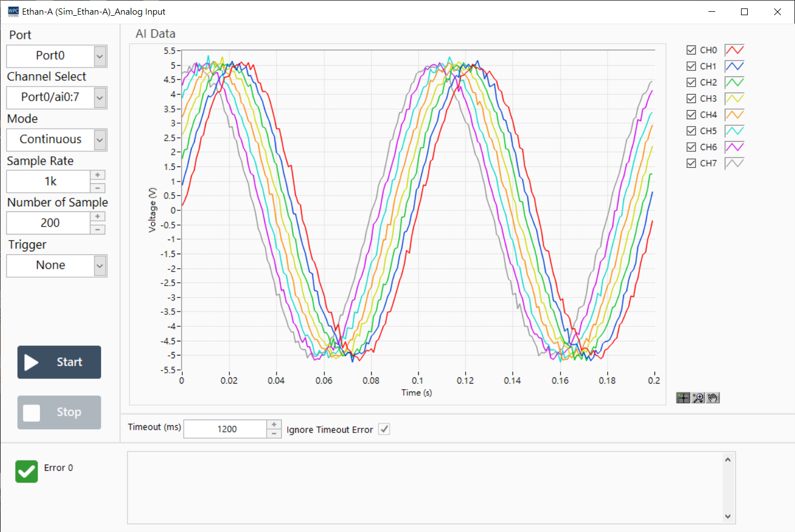Click the green Error 0 indicator

[x=26, y=471]
